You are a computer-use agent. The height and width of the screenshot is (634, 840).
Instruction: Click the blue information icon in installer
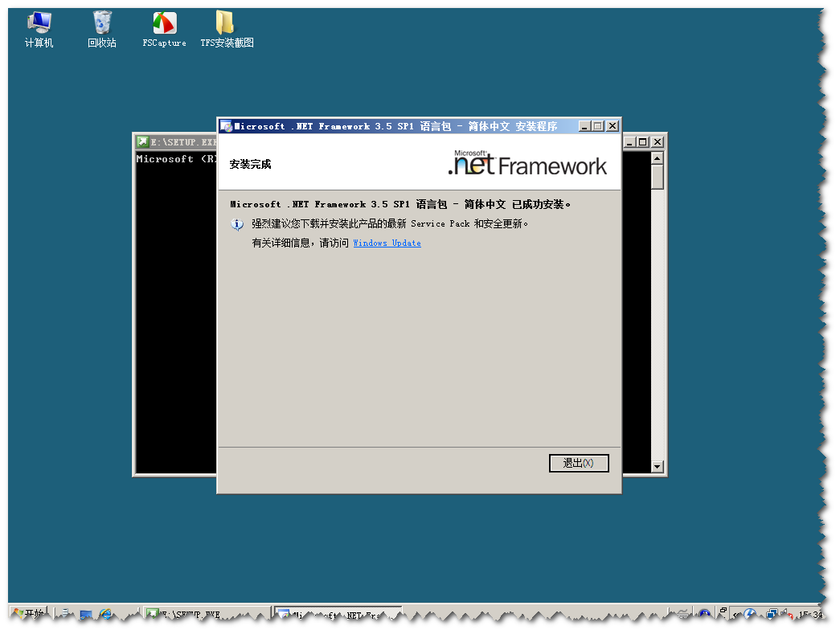point(237,224)
